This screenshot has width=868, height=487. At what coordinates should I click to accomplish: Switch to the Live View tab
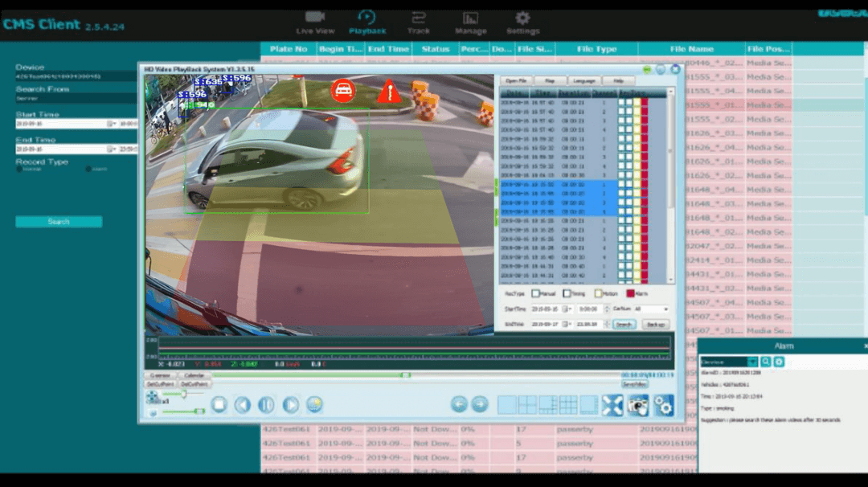point(315,23)
